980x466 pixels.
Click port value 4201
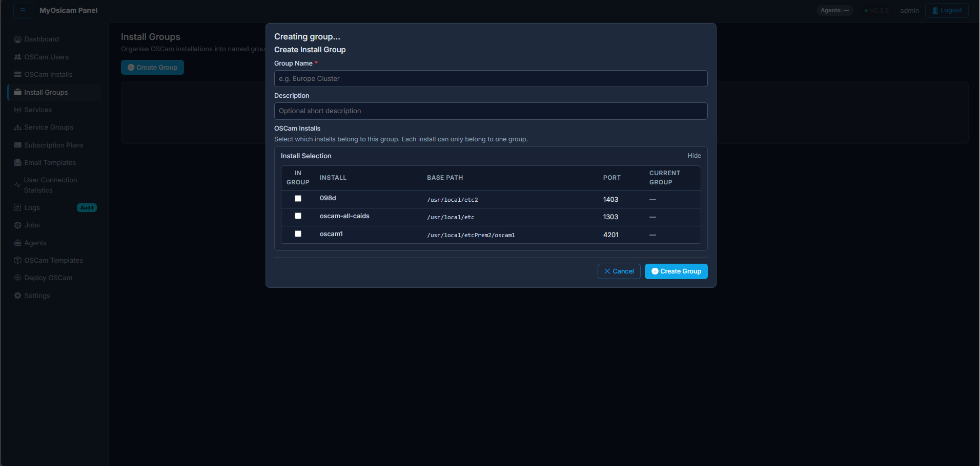610,235
